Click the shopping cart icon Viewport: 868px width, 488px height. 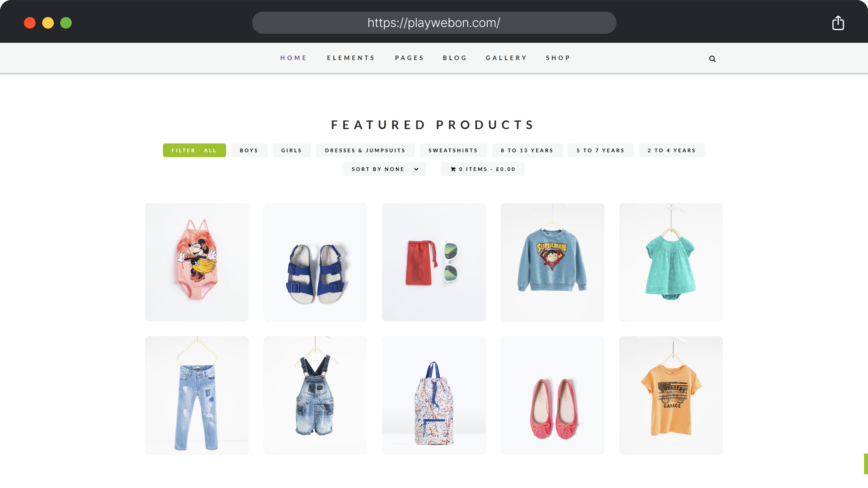click(453, 169)
